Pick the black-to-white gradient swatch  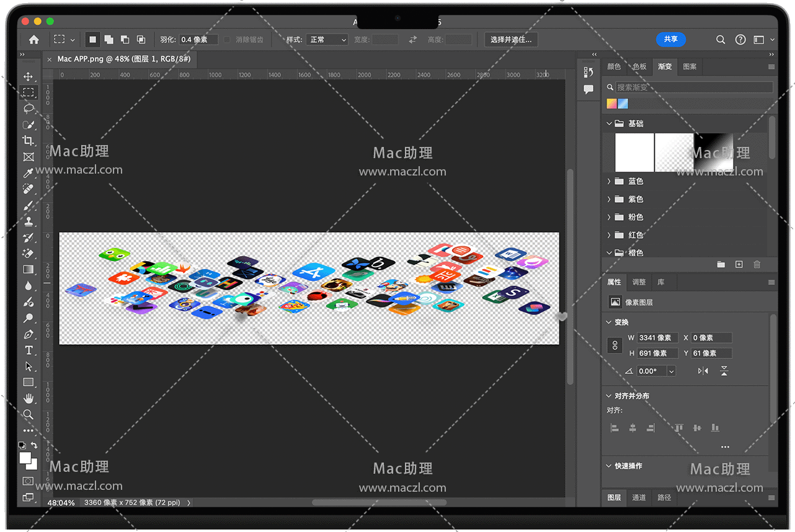pyautogui.click(x=713, y=153)
